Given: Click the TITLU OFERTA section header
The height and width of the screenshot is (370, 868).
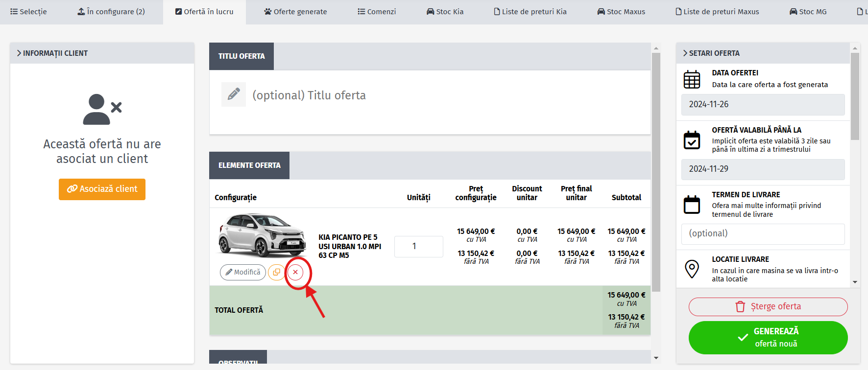Looking at the screenshot, I should pyautogui.click(x=241, y=56).
